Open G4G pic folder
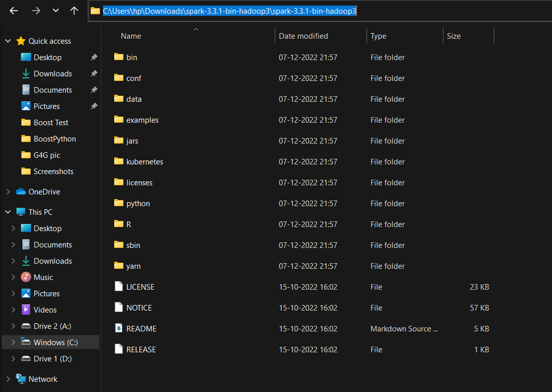The height and width of the screenshot is (392, 552). point(47,155)
